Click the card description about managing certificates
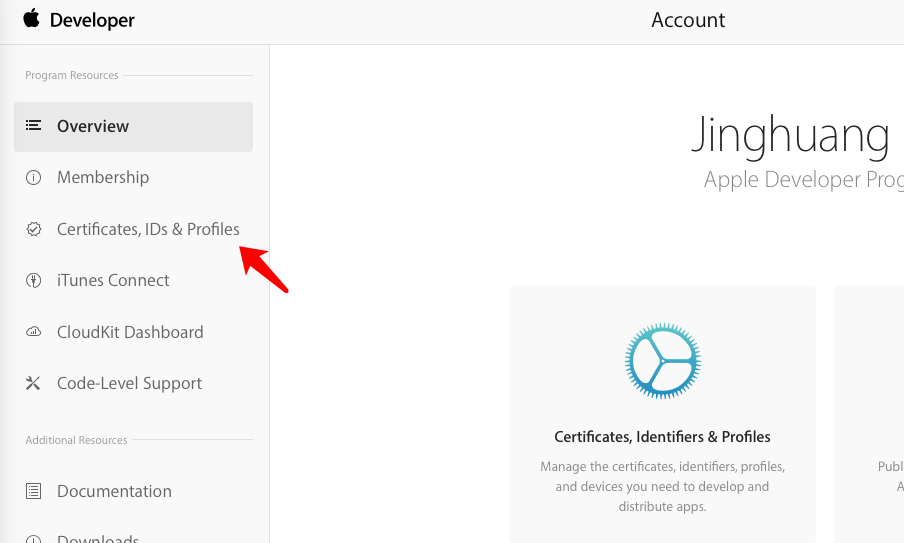Image resolution: width=904 pixels, height=543 pixels. point(662,487)
